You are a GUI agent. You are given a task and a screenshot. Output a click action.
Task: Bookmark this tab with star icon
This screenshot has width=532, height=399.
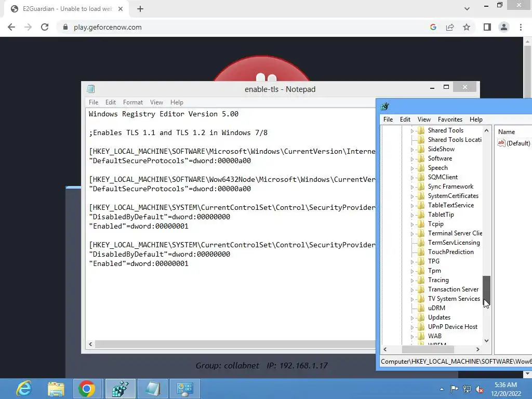coord(467,27)
